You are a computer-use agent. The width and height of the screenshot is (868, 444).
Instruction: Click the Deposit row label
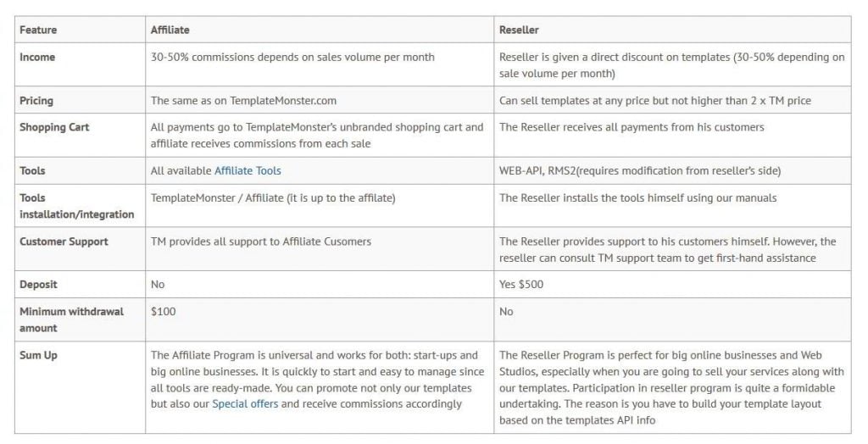pyautogui.click(x=38, y=285)
